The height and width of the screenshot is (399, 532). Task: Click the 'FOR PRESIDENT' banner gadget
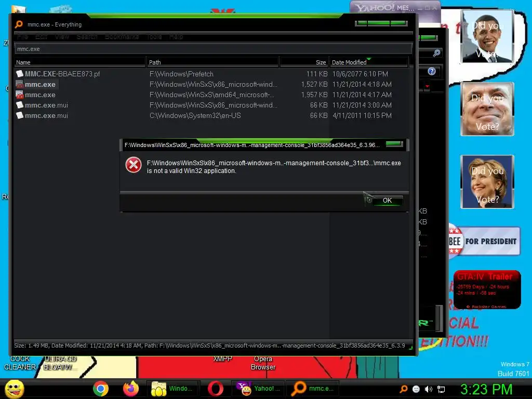tap(485, 241)
